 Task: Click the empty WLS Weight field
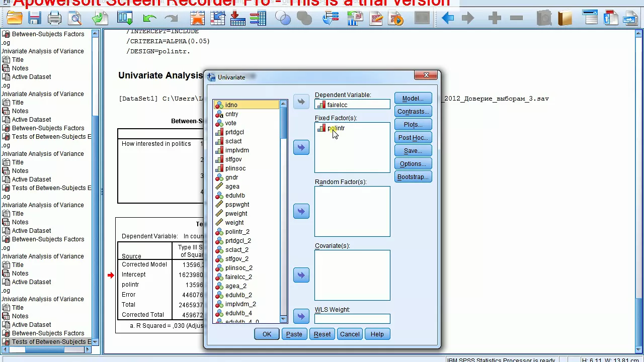pyautogui.click(x=352, y=319)
